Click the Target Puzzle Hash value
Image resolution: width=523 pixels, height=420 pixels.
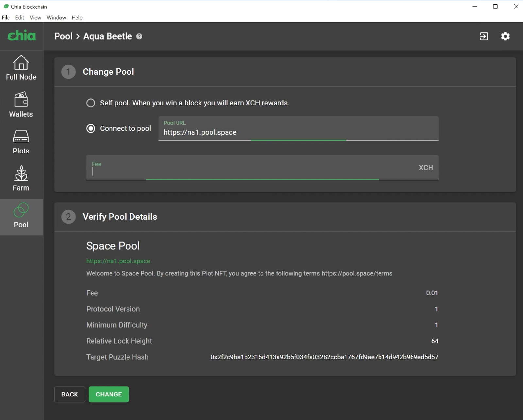click(x=325, y=357)
